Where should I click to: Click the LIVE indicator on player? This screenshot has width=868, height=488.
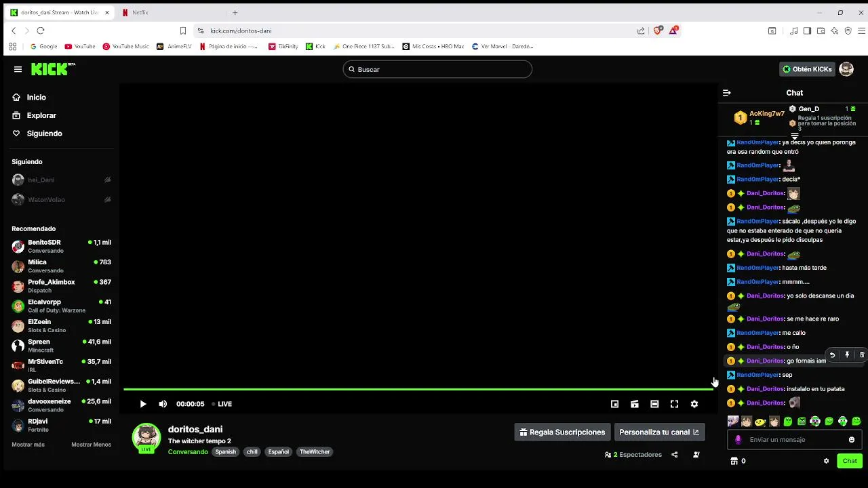[222, 404]
